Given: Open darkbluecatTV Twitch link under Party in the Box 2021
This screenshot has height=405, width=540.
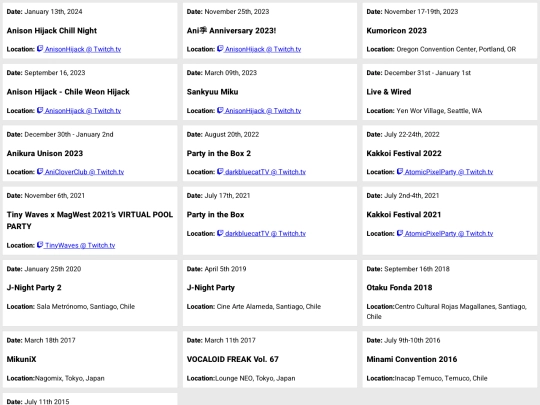Looking at the screenshot, I should pyautogui.click(x=261, y=233).
